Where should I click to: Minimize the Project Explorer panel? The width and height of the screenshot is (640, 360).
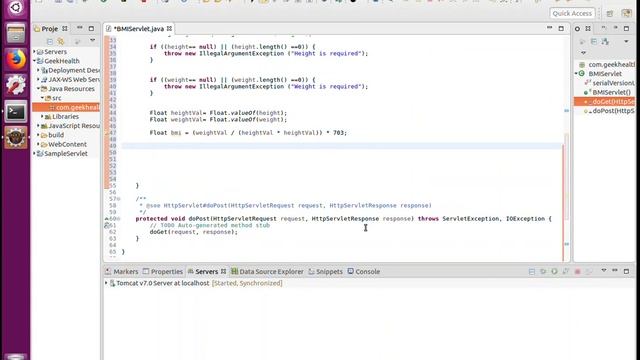coord(80,28)
